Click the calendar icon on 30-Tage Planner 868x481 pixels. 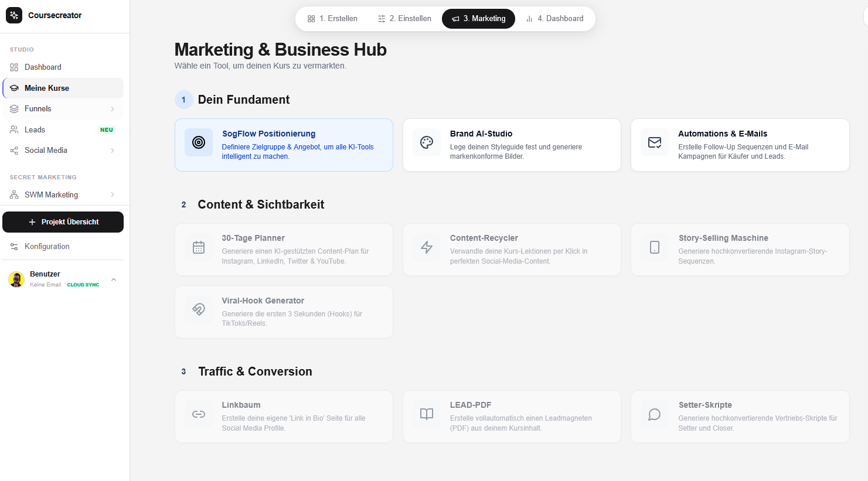199,247
